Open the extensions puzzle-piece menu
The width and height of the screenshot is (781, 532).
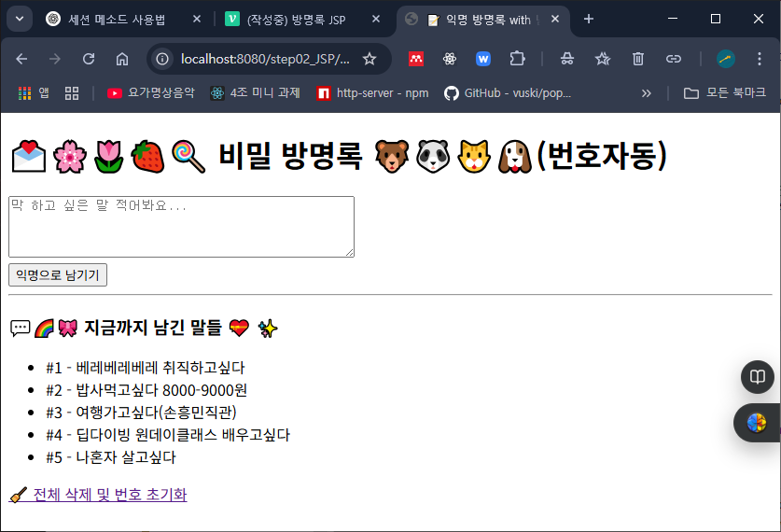point(517,59)
